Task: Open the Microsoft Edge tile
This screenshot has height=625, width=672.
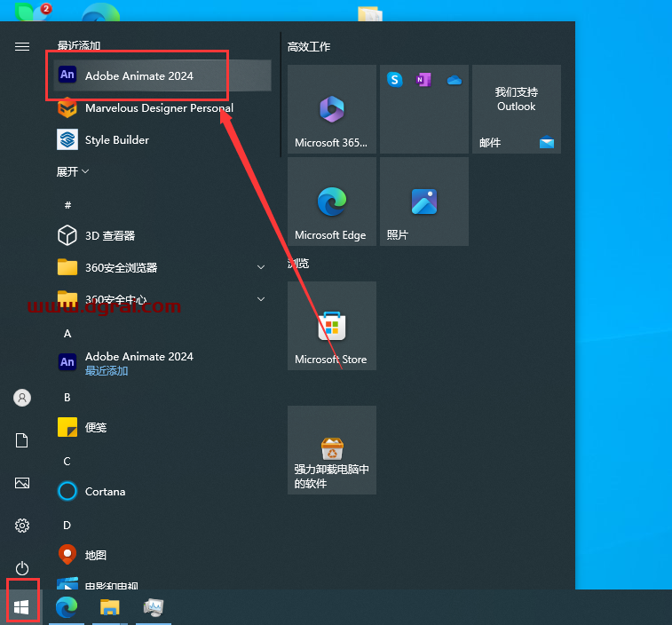Action: (332, 202)
